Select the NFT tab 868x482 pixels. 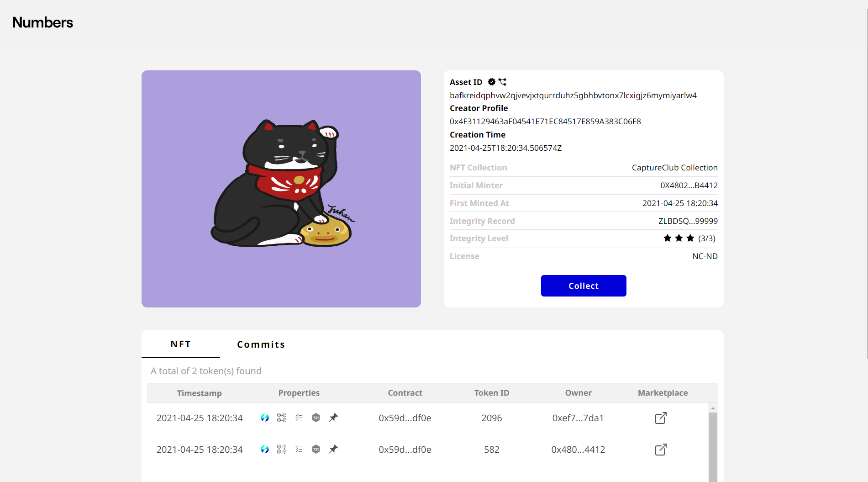click(181, 344)
